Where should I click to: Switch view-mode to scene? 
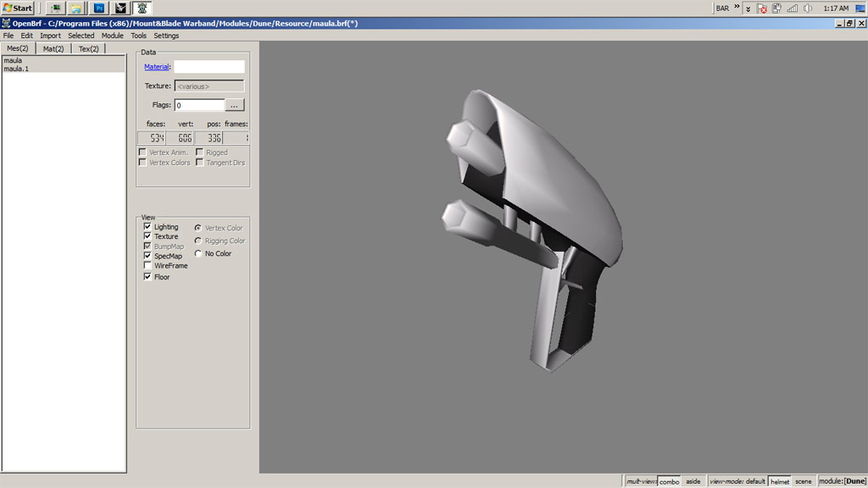pyautogui.click(x=803, y=481)
